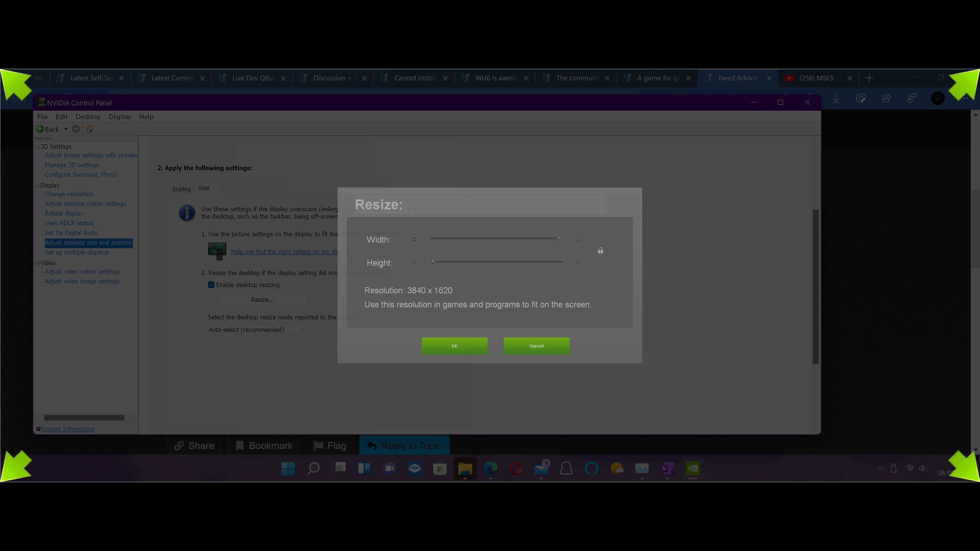Switch to Cannot install browser tab
The width and height of the screenshot is (980, 551).
413,78
